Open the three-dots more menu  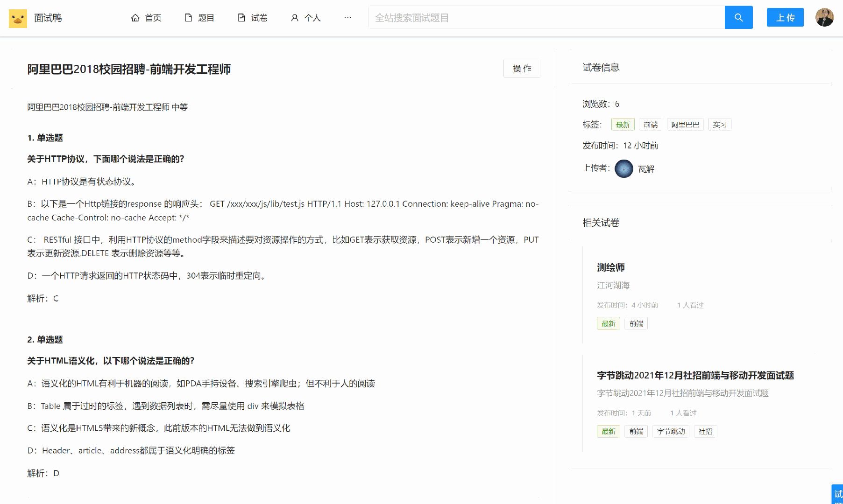coord(347,18)
